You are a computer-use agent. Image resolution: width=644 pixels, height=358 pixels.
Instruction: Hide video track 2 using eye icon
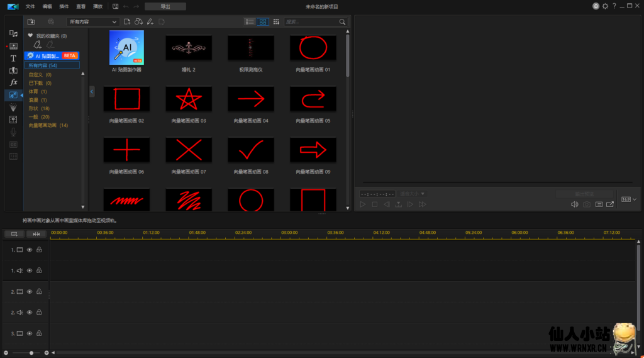(29, 292)
